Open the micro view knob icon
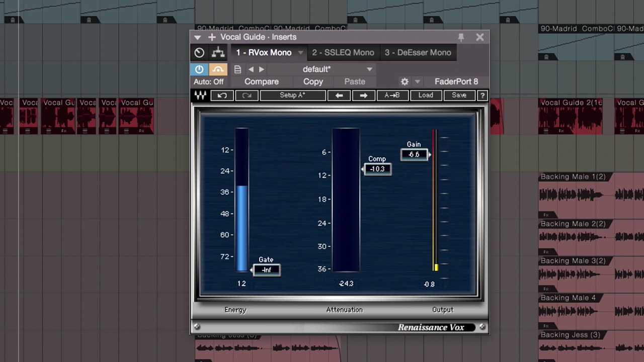Image resolution: width=644 pixels, height=362 pixels. [x=199, y=53]
